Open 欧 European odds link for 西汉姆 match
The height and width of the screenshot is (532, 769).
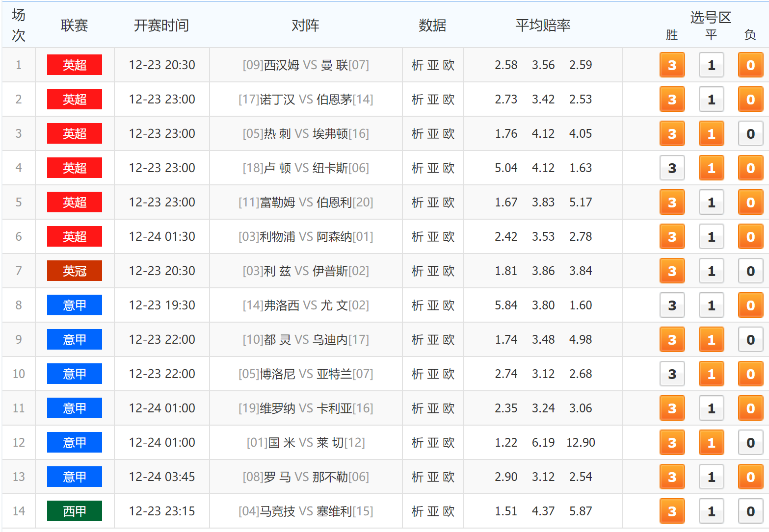pyautogui.click(x=449, y=65)
